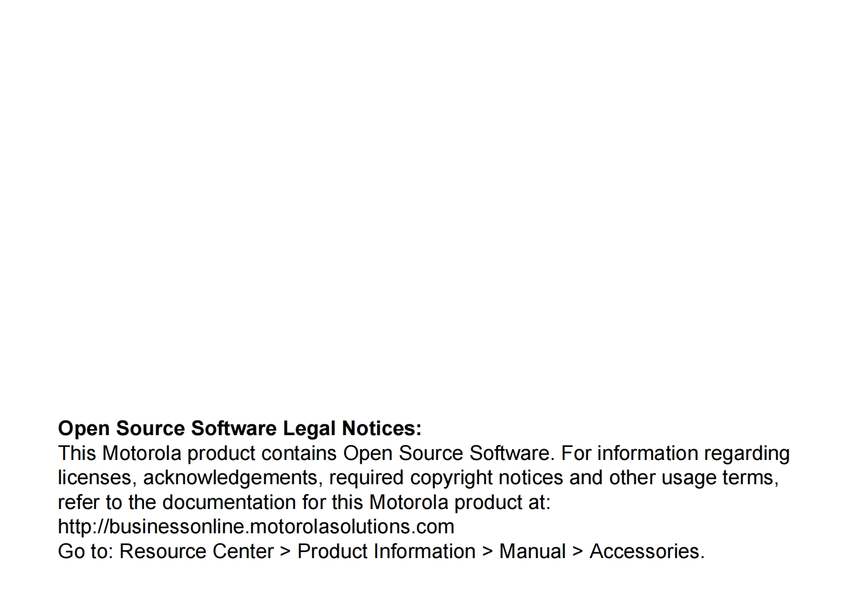This screenshot has width=868, height=605.
Task: Click the word "Legal" in the heading
Action: pyautogui.click(x=310, y=429)
